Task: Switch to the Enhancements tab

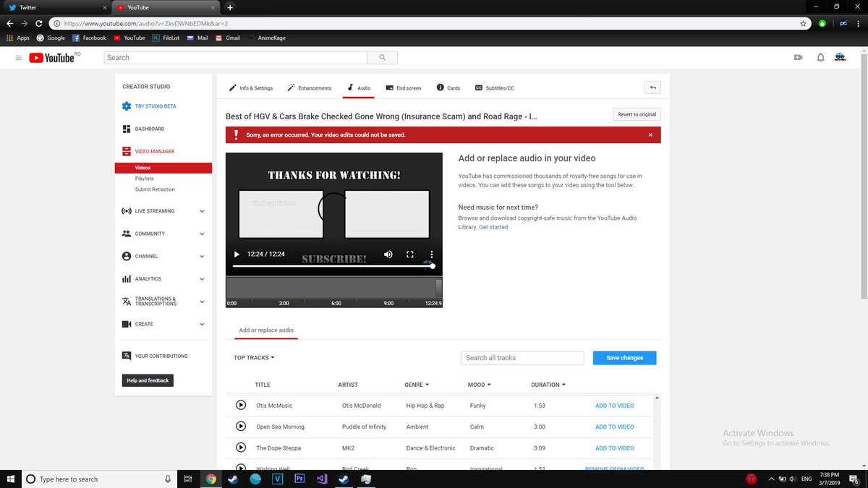Action: 310,88
